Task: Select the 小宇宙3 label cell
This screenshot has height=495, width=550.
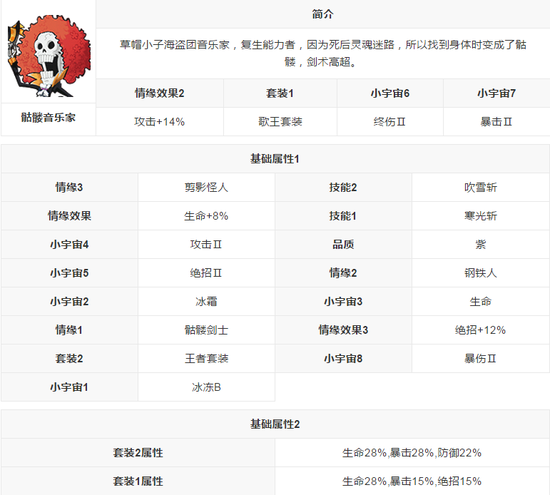Action: (343, 301)
